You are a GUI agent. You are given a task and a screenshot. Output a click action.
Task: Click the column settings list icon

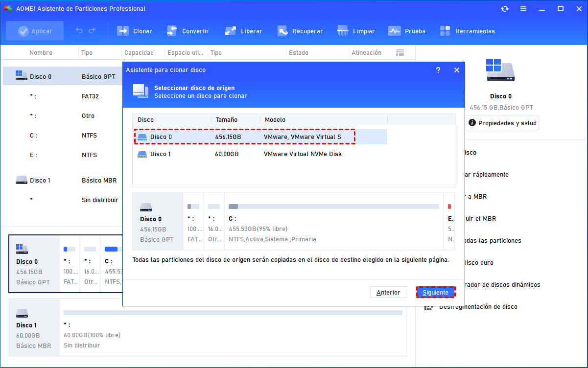(x=400, y=52)
